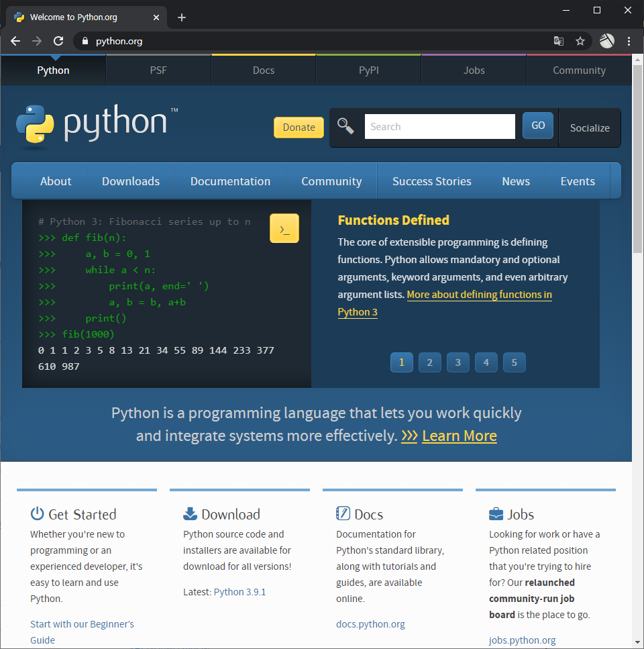Viewport: 644px width, 649px height.
Task: Switch to the Docs site tab
Action: coord(264,70)
